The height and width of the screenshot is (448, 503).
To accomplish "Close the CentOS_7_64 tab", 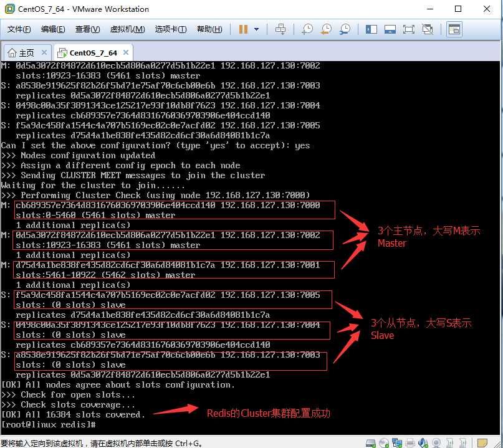I will coord(126,52).
